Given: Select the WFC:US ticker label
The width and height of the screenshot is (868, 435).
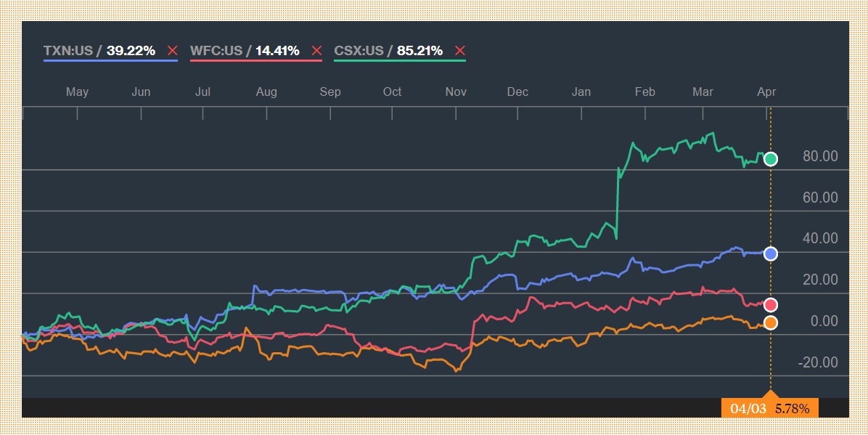Looking at the screenshot, I should [x=216, y=51].
